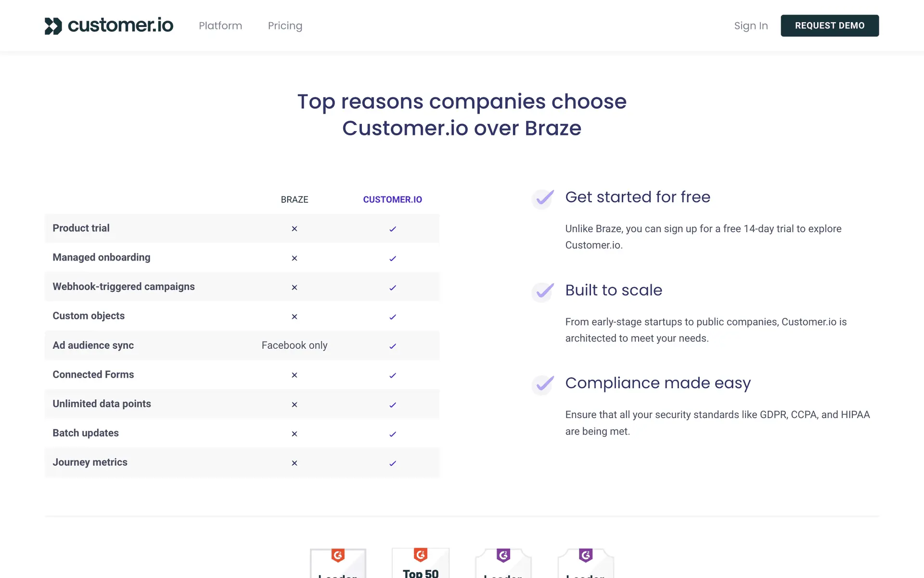
Task: Click the Braze X mark for Journey metrics
Action: (295, 463)
